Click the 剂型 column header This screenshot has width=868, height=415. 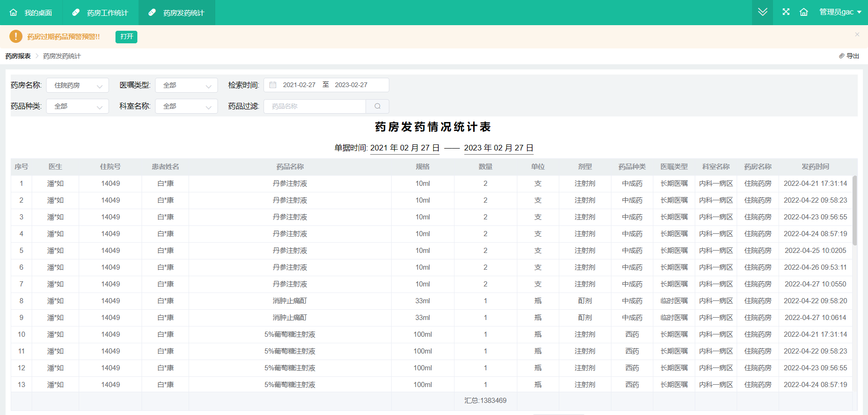coord(585,167)
